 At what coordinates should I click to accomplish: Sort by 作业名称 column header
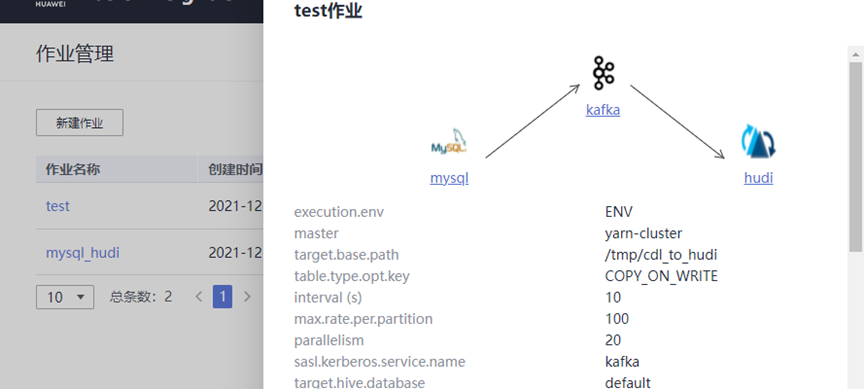(72, 169)
